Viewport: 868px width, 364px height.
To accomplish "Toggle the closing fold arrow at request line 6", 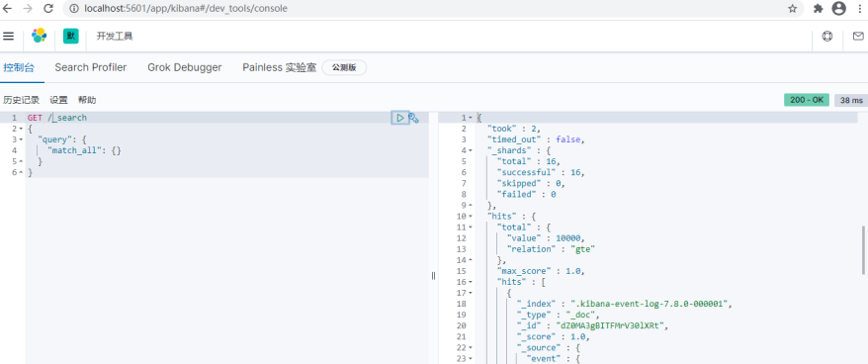I will 21,173.
